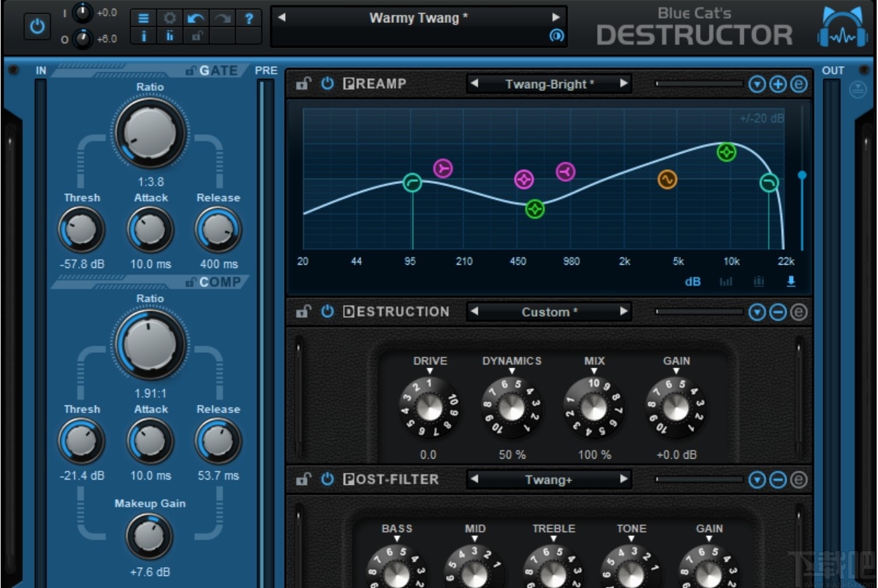
Task: Show the spectrum bars display below graph
Action: point(726,282)
